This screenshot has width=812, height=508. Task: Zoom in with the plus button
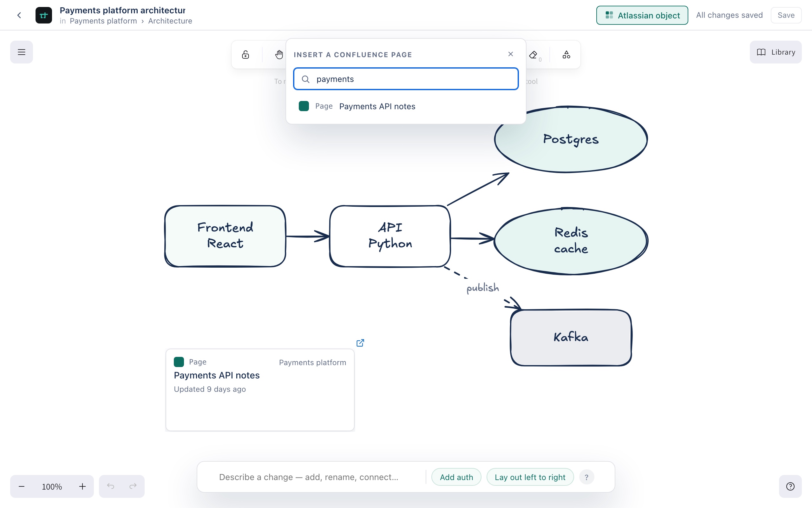click(82, 486)
